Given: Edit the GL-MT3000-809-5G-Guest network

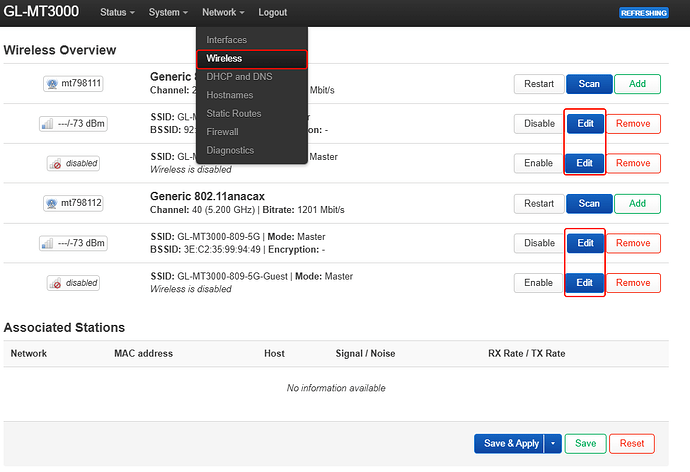Looking at the screenshot, I should tap(585, 283).
